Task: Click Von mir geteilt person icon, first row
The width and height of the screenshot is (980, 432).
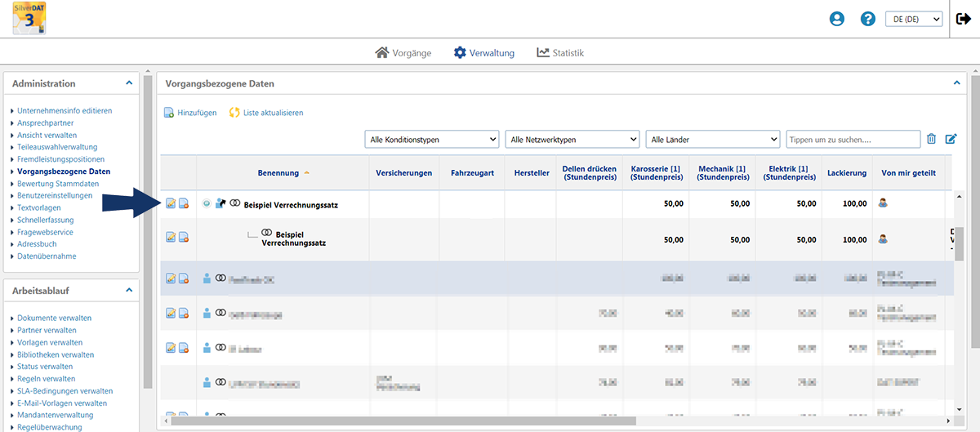Action: click(883, 203)
